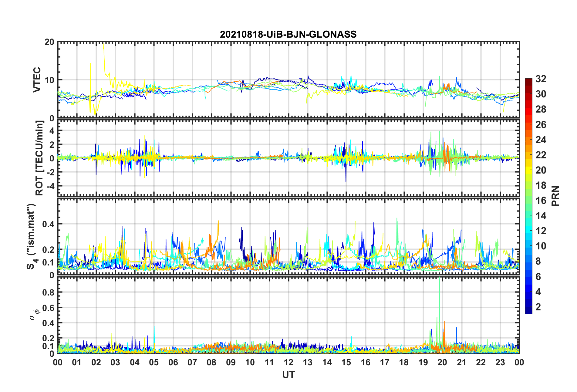577x392 pixels.
Task: Click the dark red top of the colorbar
Action: click(529, 80)
